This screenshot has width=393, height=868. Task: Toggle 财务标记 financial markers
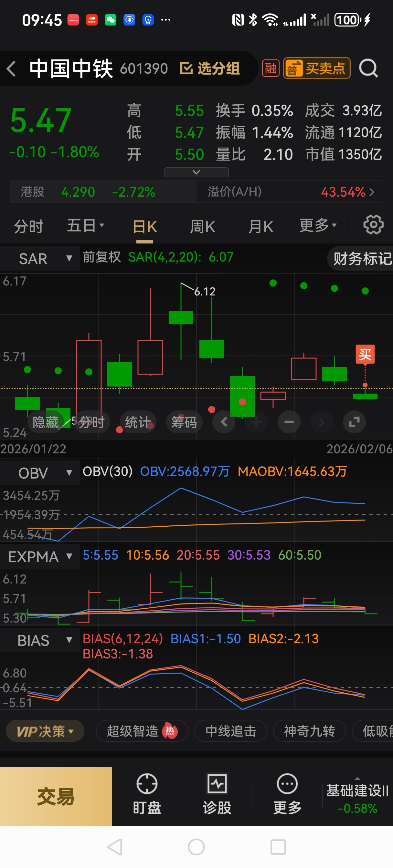[361, 258]
